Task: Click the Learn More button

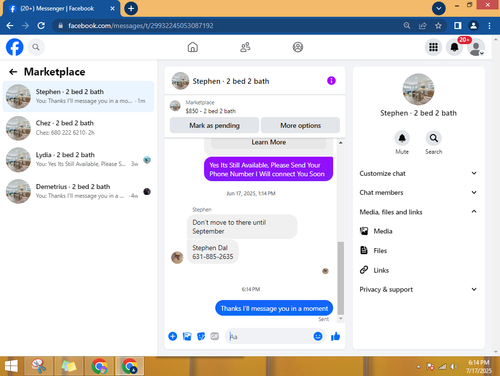Action: click(269, 143)
